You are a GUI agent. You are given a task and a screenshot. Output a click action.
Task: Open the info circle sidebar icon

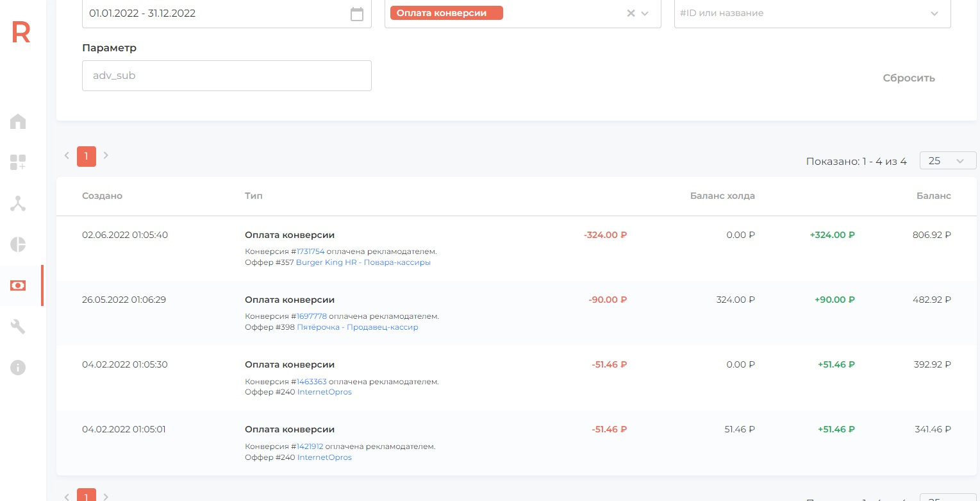click(18, 368)
